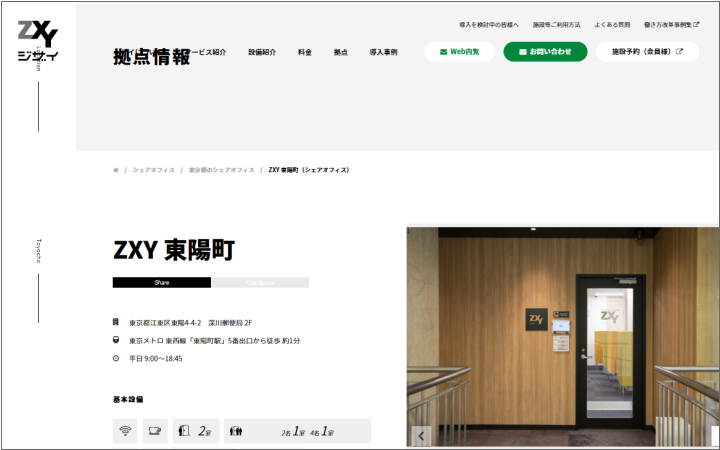Screen dimensions: 720x450
Task: Select the Kids Space tab
Action: coord(260,282)
